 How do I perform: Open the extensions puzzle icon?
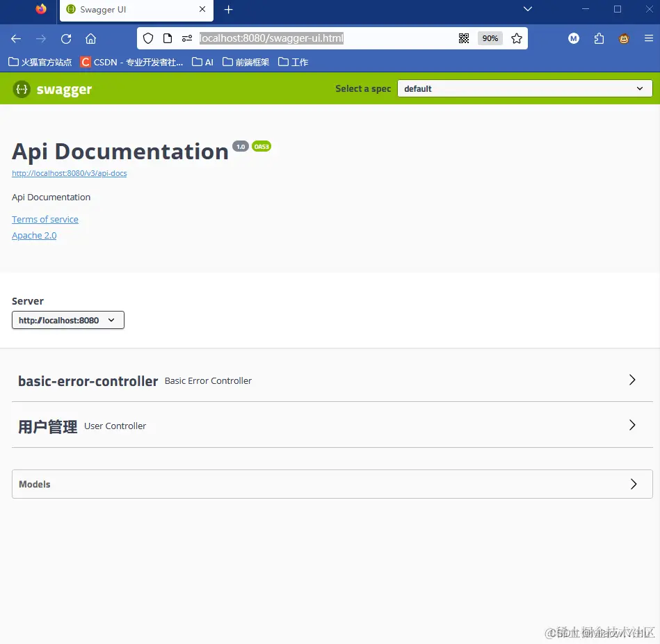[x=599, y=39]
